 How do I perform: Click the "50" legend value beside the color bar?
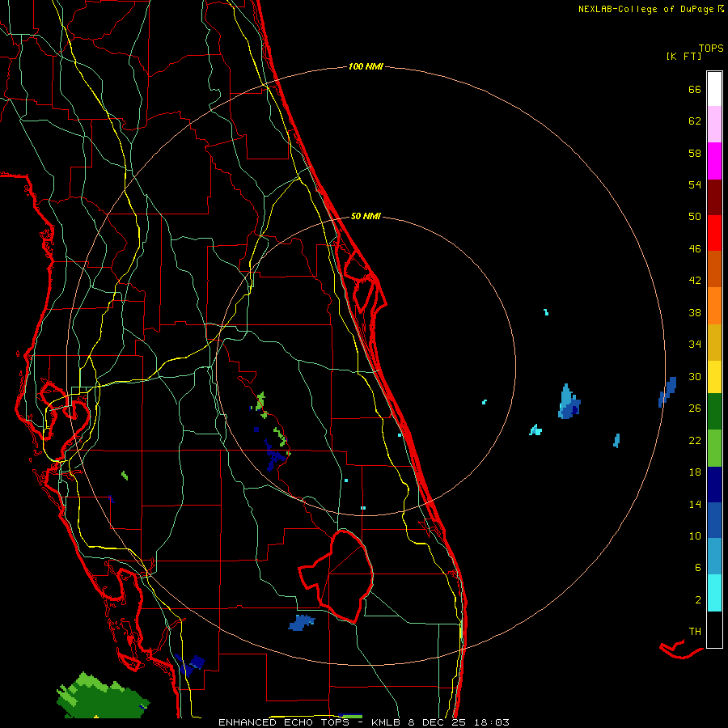(x=695, y=217)
